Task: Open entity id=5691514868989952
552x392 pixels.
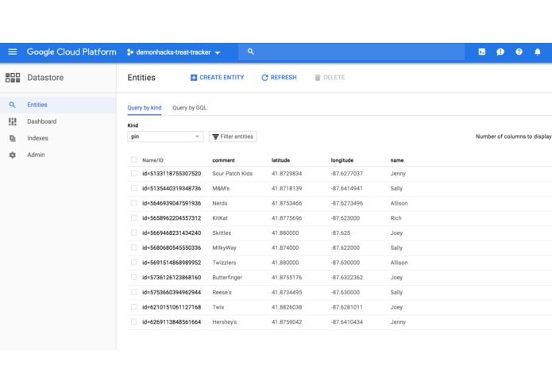Action: click(172, 263)
